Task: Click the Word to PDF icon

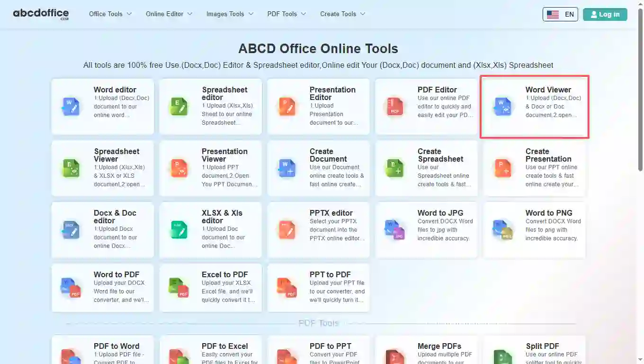Action: coord(71,288)
